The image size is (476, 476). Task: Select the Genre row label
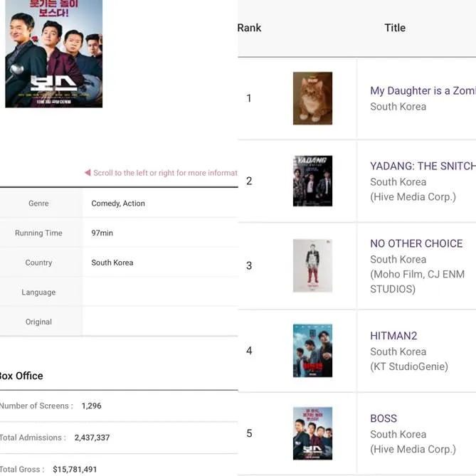point(38,203)
